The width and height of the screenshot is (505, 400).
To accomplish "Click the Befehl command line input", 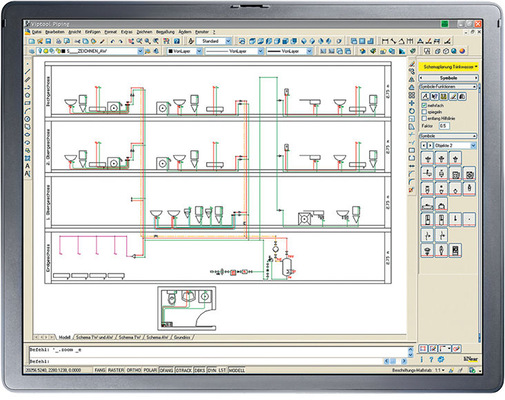I will (x=207, y=361).
